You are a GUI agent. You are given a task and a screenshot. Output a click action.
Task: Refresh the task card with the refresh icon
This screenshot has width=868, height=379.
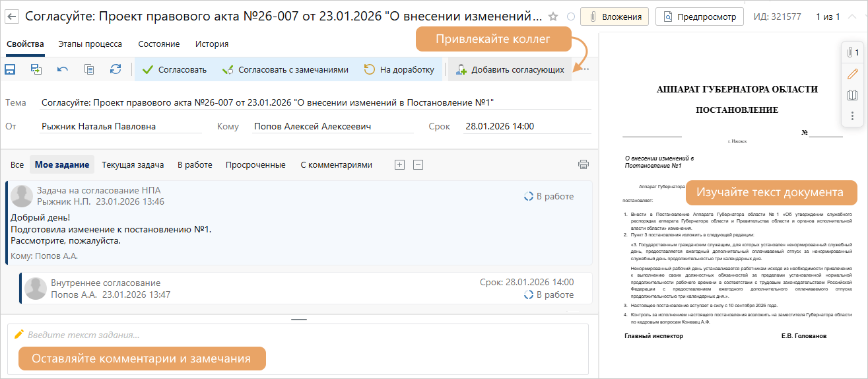116,69
